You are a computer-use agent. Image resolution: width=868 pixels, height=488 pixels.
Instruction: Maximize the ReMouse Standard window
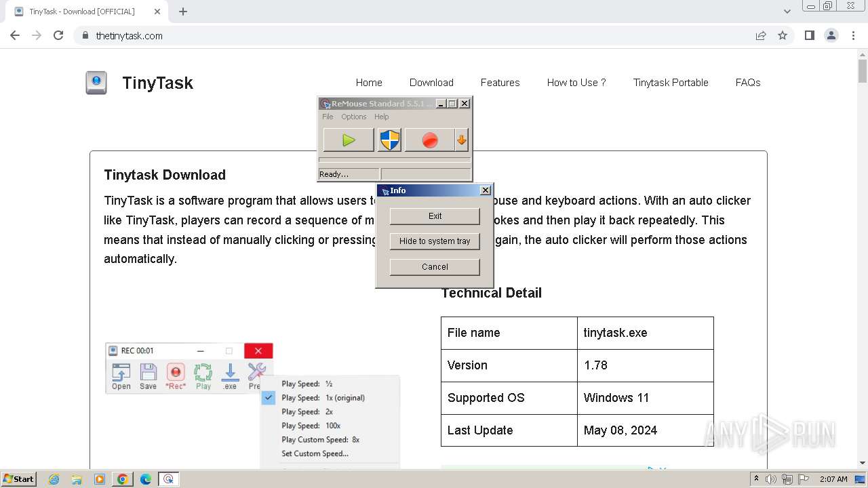452,104
